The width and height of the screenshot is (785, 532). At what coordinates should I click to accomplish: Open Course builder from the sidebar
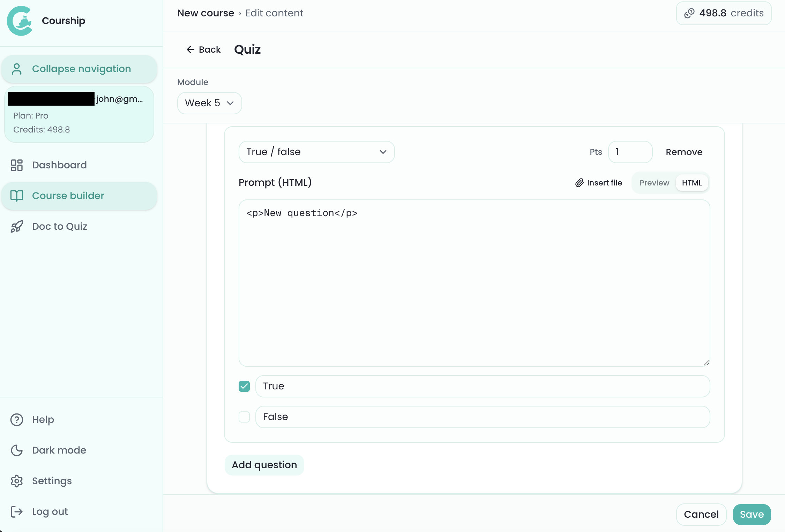coord(79,196)
